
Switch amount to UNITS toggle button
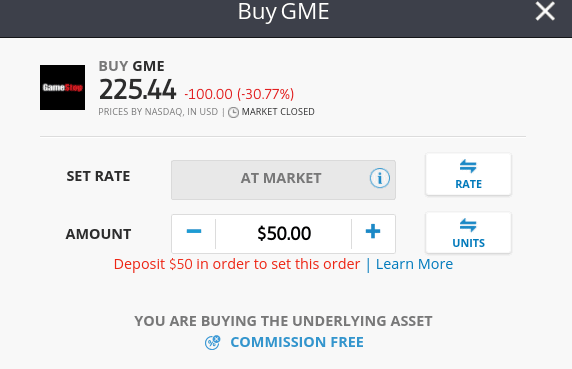point(468,233)
